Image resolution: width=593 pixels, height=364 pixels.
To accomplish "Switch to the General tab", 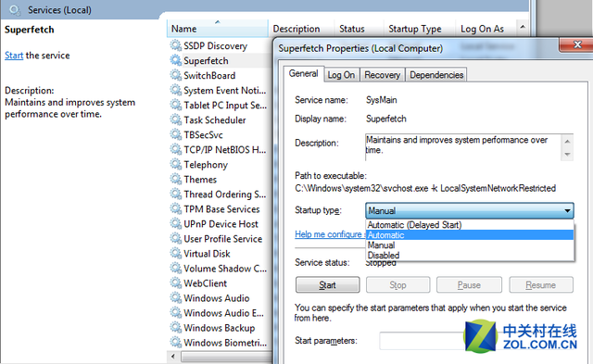I will (303, 74).
